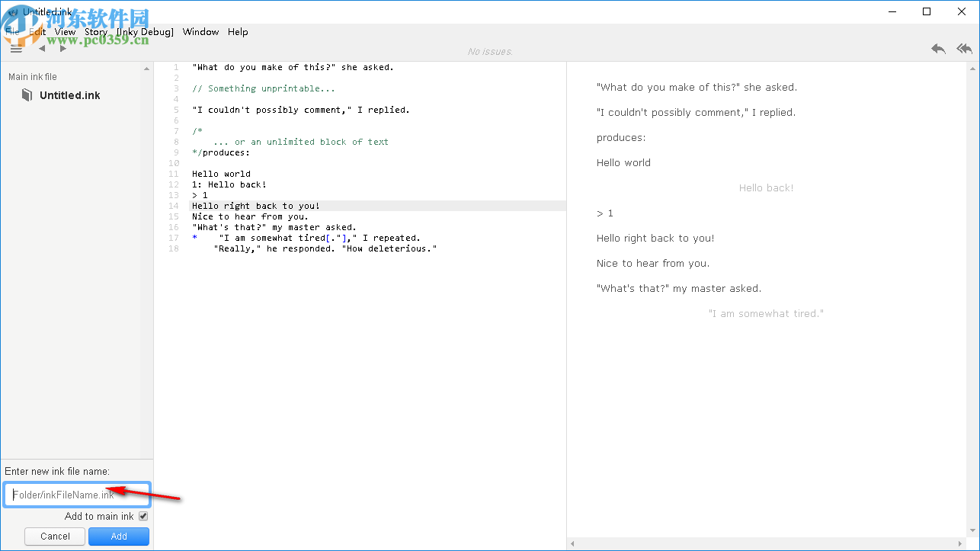Place cursor on editor line "1: Hello back!"
This screenshot has height=551, width=980.
tap(229, 184)
